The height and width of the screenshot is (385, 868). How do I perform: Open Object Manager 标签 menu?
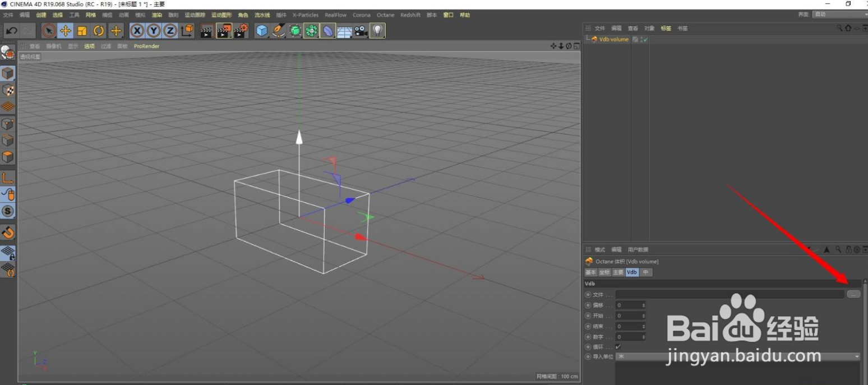pyautogui.click(x=666, y=28)
